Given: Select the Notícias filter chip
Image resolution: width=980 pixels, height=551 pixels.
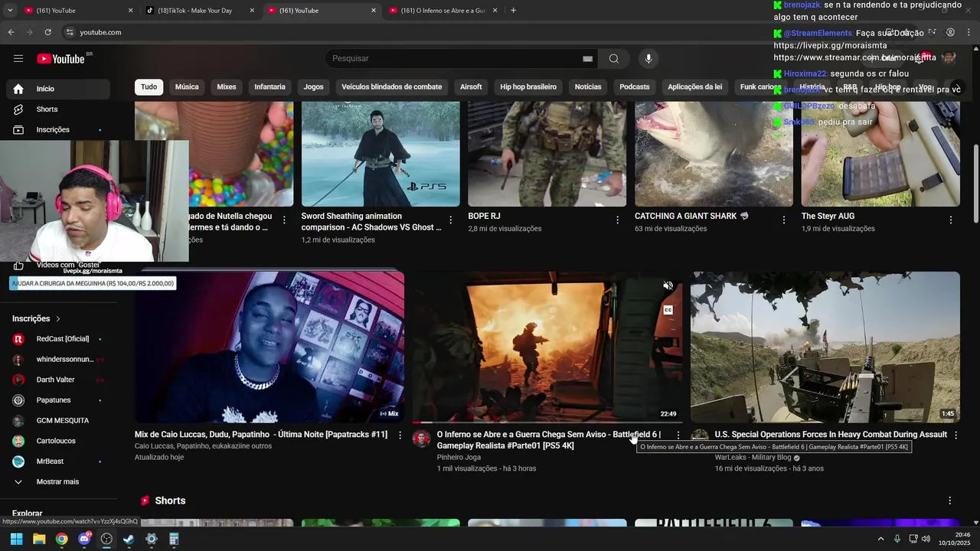Looking at the screenshot, I should [x=588, y=86].
